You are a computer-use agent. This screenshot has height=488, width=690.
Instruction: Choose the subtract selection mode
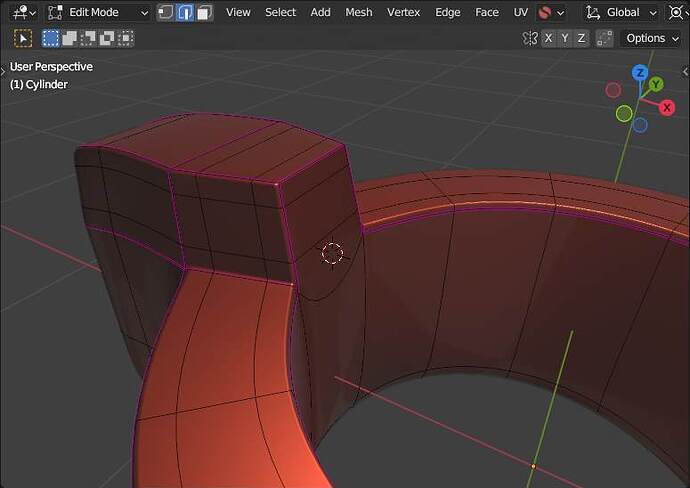[88, 38]
